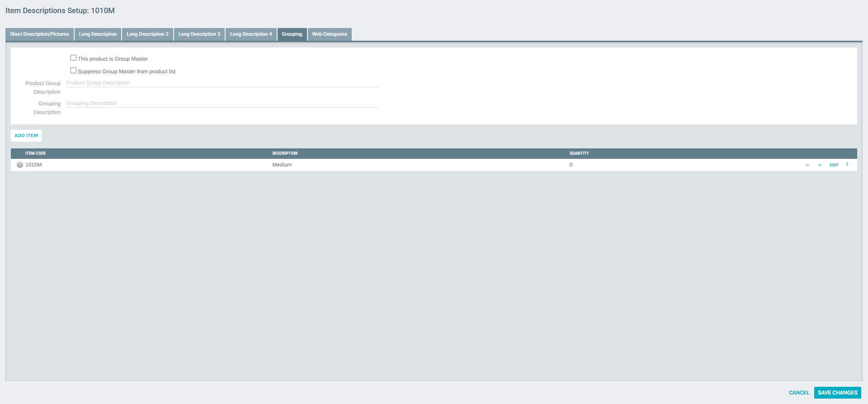Cancel the item descriptions setup
The image size is (868, 404).
799,393
